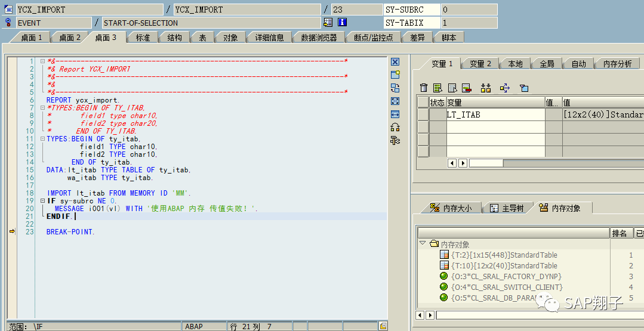The image size is (644, 331).
Task: Switch to the 桌面 2 tab
Action: click(x=69, y=38)
